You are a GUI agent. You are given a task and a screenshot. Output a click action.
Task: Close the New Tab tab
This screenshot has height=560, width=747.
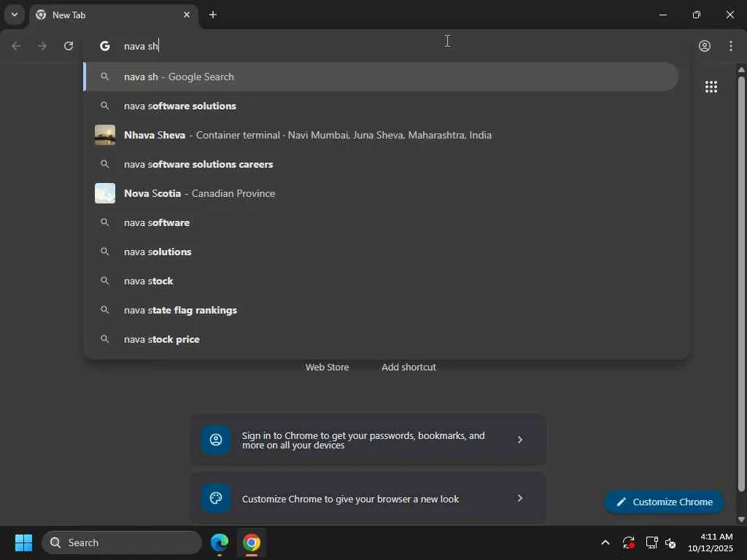(x=187, y=15)
